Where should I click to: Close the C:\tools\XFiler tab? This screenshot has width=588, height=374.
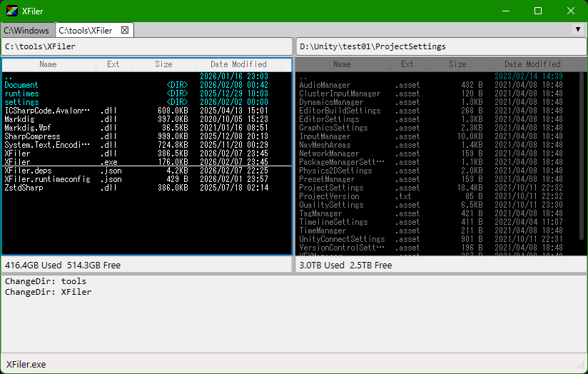pos(125,31)
